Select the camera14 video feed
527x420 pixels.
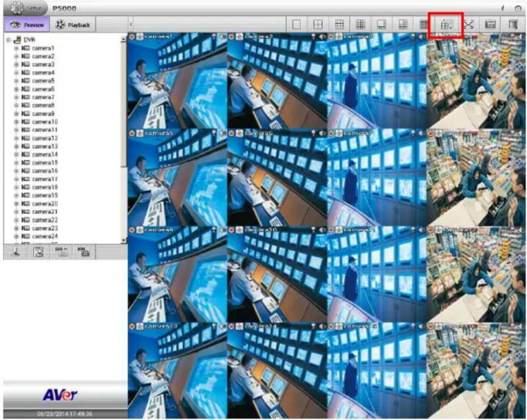(x=277, y=370)
